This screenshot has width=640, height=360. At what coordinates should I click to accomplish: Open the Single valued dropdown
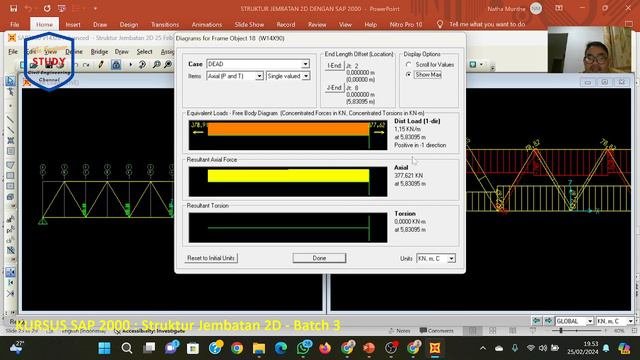click(306, 76)
